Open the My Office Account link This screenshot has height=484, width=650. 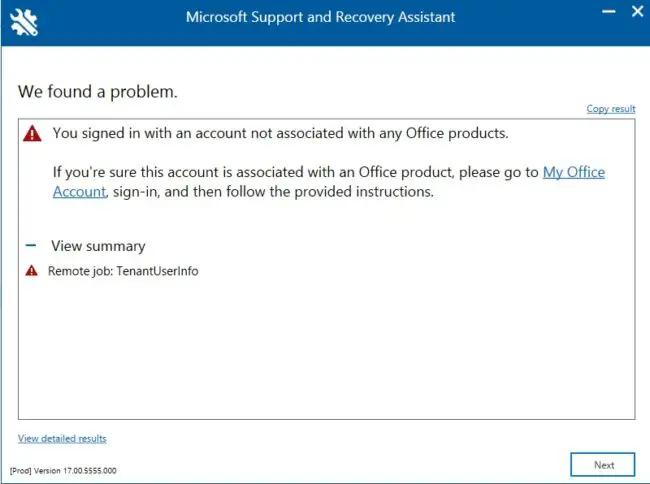tap(574, 172)
